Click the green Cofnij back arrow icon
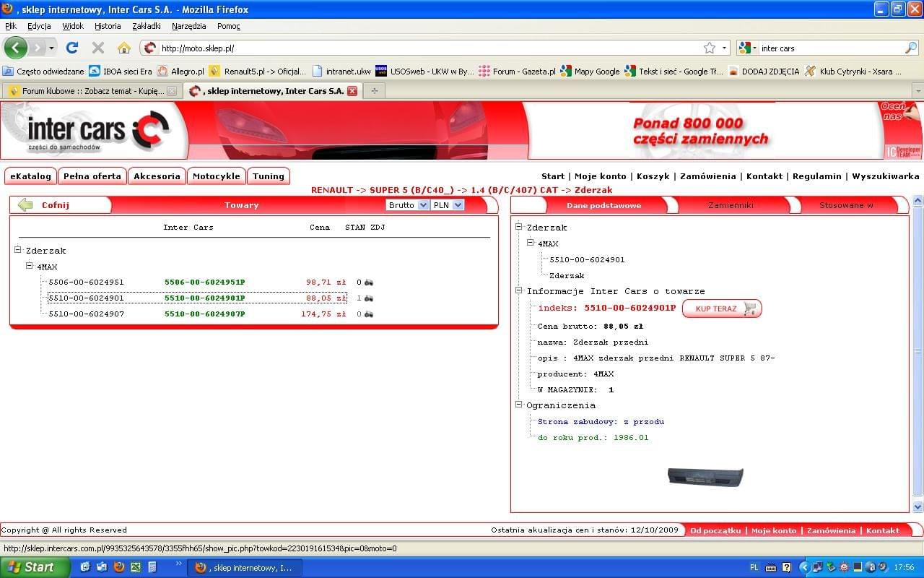This screenshot has width=924, height=578. [x=25, y=205]
